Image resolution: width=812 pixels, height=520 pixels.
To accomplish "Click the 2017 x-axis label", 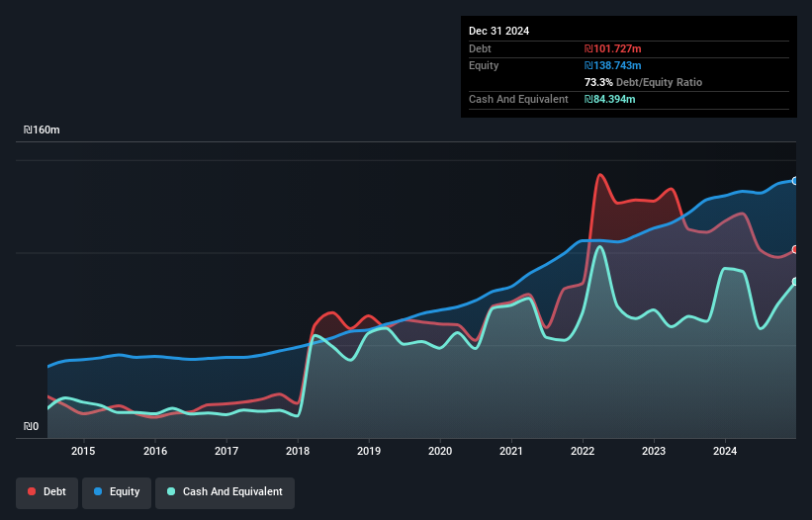I will point(226,451).
